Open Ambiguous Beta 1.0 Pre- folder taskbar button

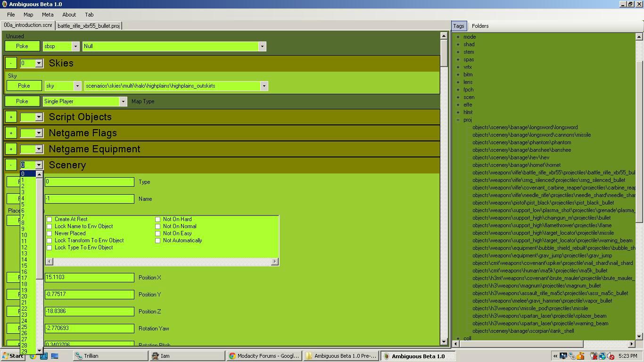(x=341, y=356)
